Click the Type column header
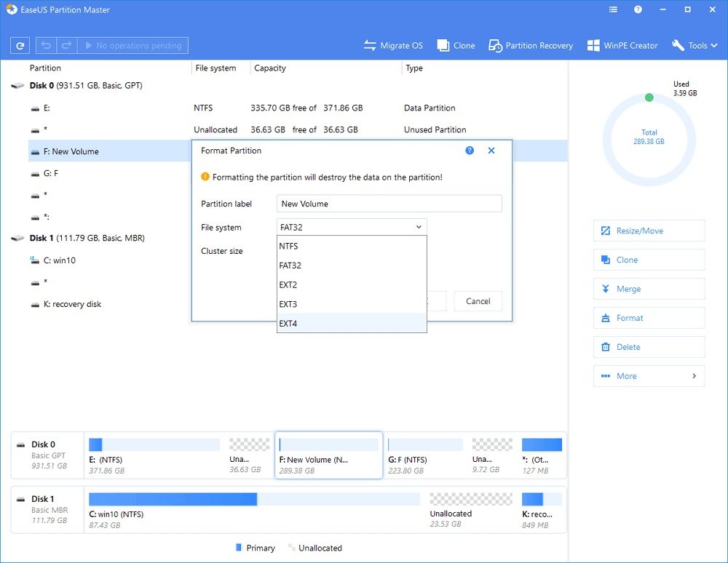 click(414, 68)
